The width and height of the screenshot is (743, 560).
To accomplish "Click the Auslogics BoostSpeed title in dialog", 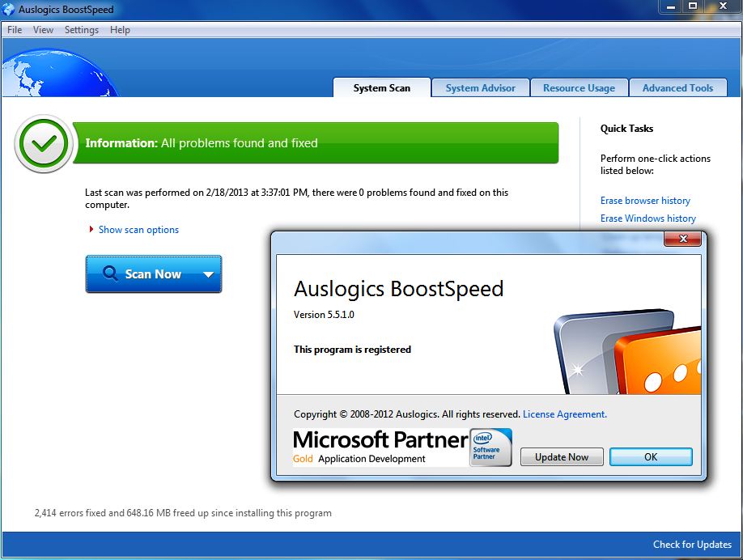I will click(x=398, y=289).
